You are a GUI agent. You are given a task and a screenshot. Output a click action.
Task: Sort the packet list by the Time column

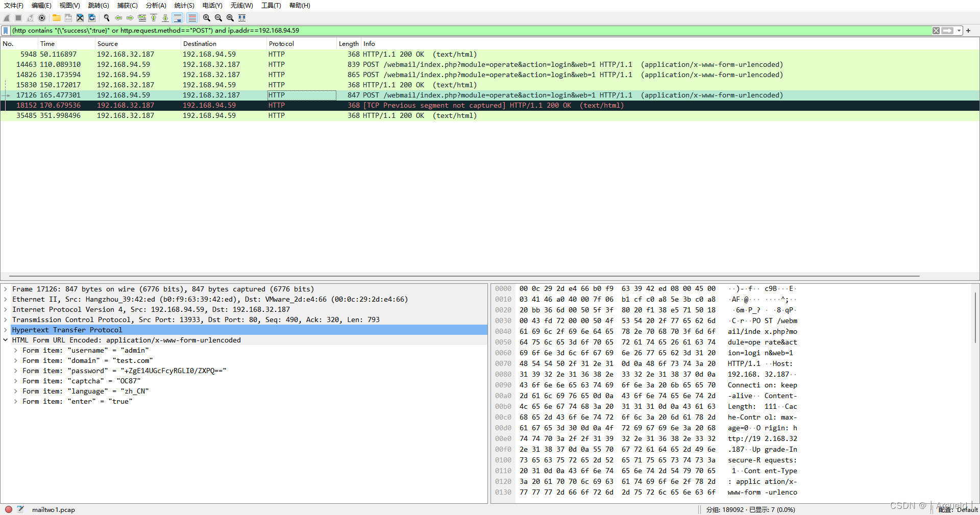click(67, 44)
